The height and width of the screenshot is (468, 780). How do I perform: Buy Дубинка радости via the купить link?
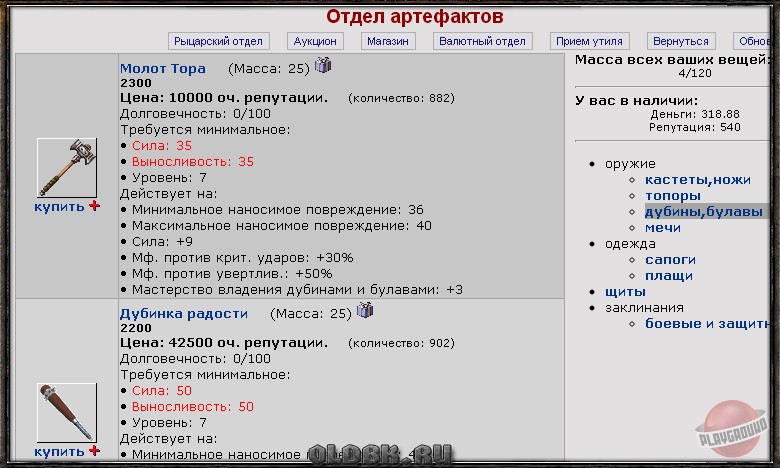(60, 452)
